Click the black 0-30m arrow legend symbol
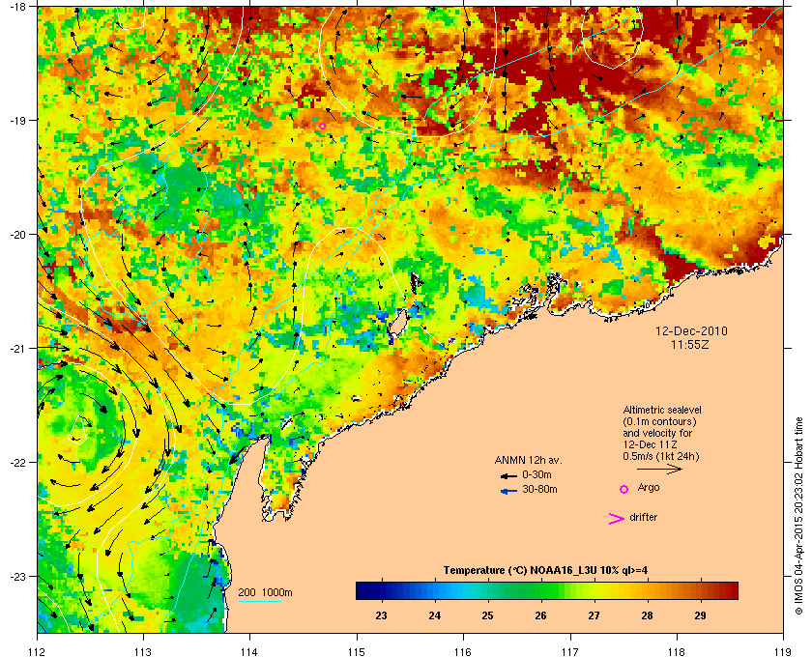 508,475
